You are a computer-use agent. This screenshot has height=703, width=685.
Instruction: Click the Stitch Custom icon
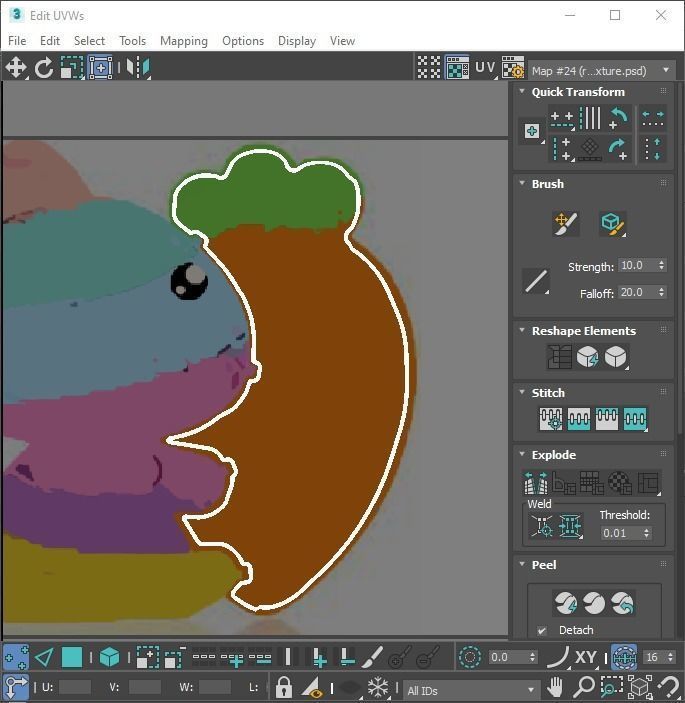click(635, 419)
